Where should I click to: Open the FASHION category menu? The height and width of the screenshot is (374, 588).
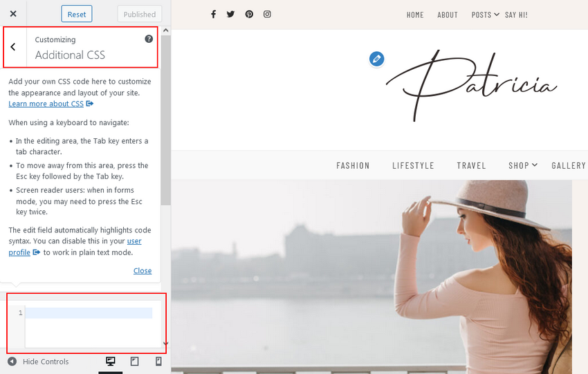click(x=353, y=166)
